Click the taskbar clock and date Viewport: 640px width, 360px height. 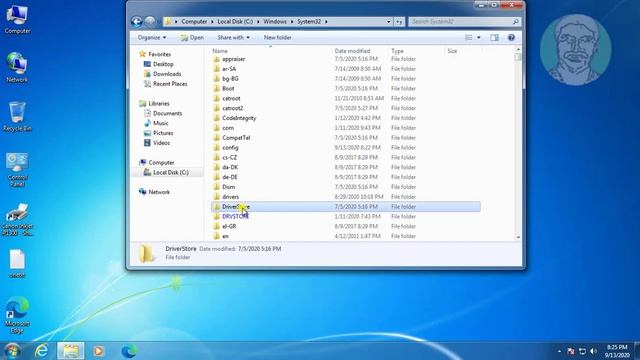click(617, 351)
